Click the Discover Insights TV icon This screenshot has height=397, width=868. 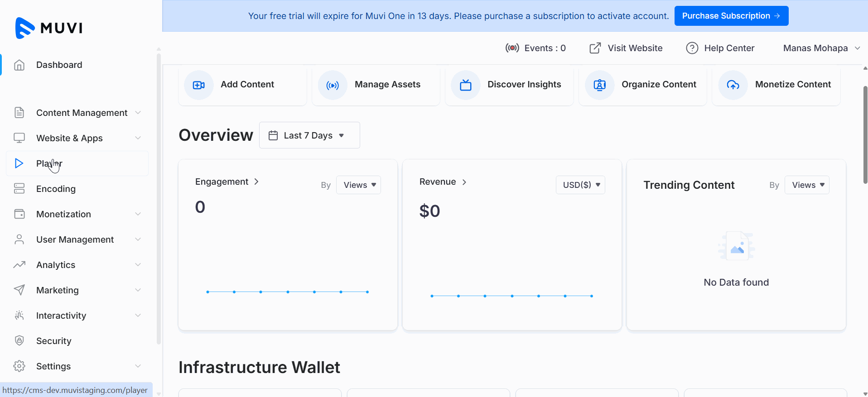466,85
